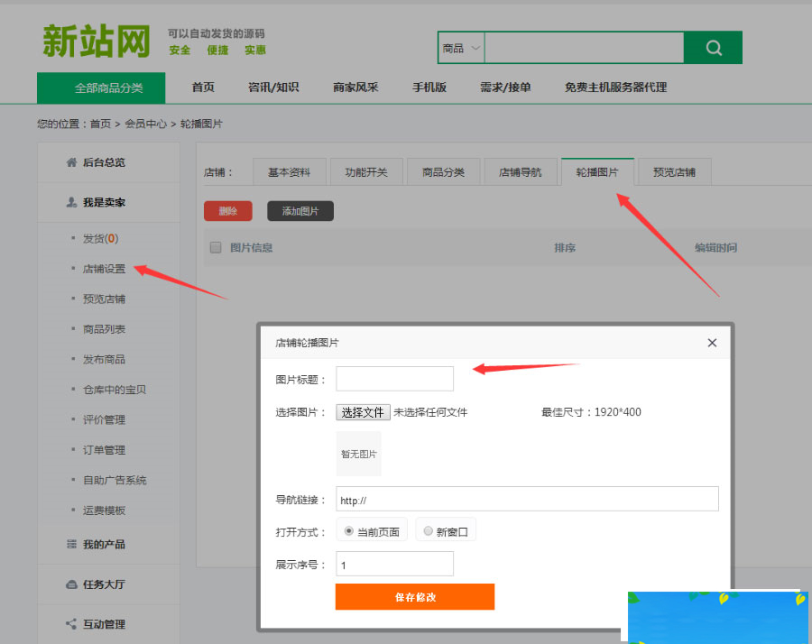Click the 图片标题 input field

pyautogui.click(x=394, y=378)
